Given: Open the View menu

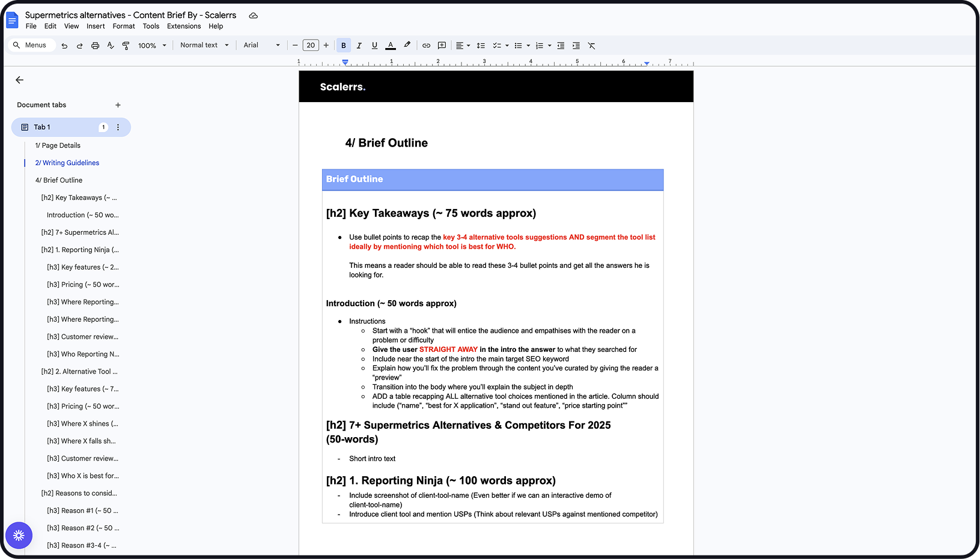Looking at the screenshot, I should (72, 26).
